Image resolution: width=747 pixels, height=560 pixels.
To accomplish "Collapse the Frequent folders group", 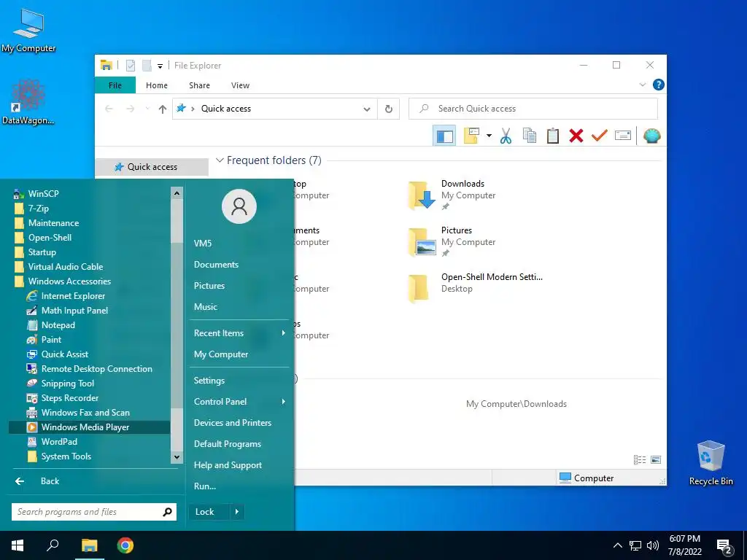I will [x=220, y=160].
